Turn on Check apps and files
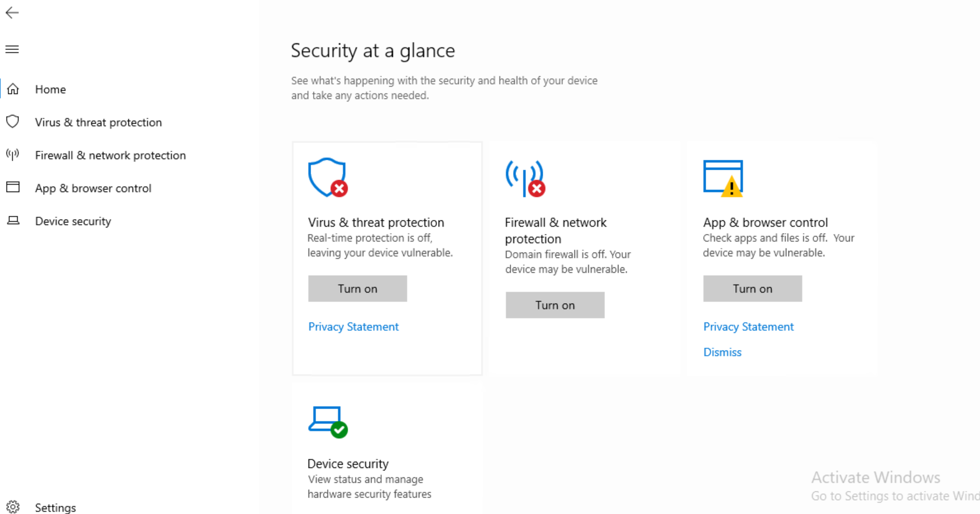This screenshot has width=980, height=514. [x=752, y=289]
